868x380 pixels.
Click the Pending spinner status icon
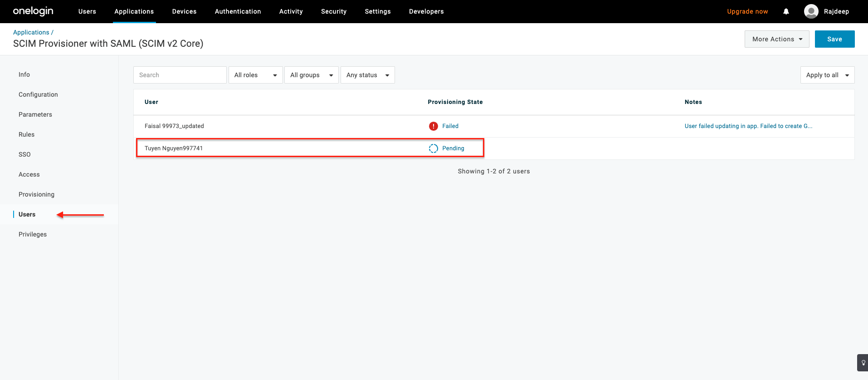click(x=433, y=148)
